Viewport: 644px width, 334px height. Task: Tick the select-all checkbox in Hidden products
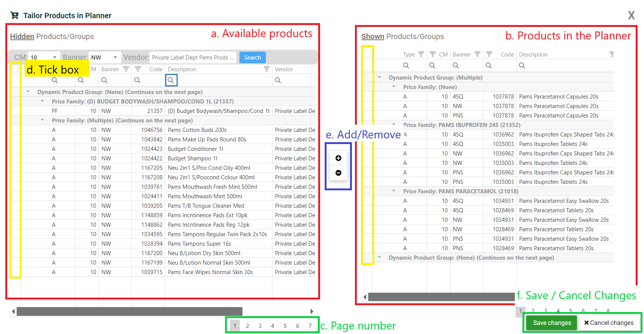pos(15,69)
